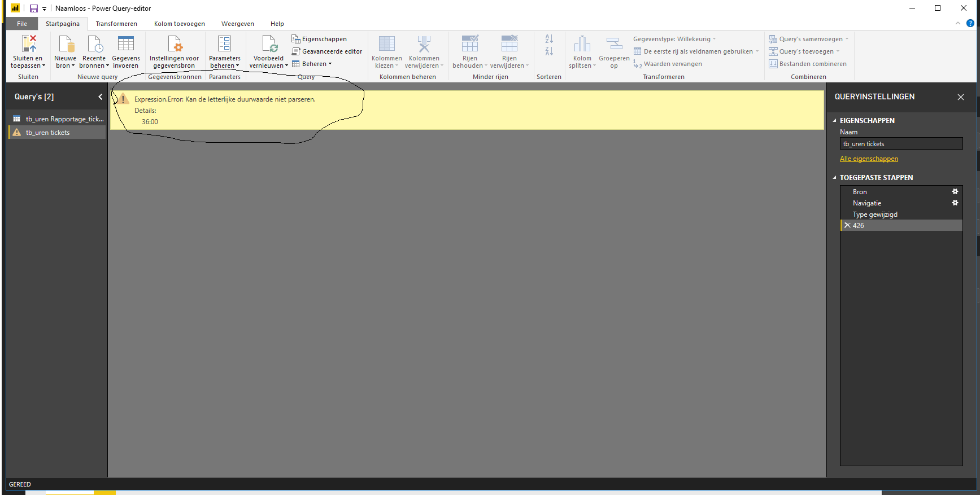Screen dimensions: 980x495
Task: Click the save icon in title bar
Action: click(x=34, y=8)
